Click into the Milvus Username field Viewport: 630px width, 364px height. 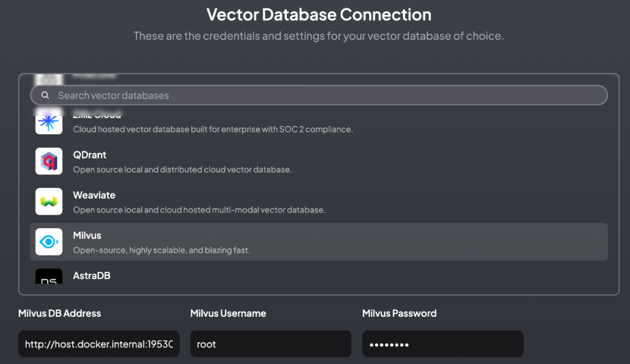(271, 344)
